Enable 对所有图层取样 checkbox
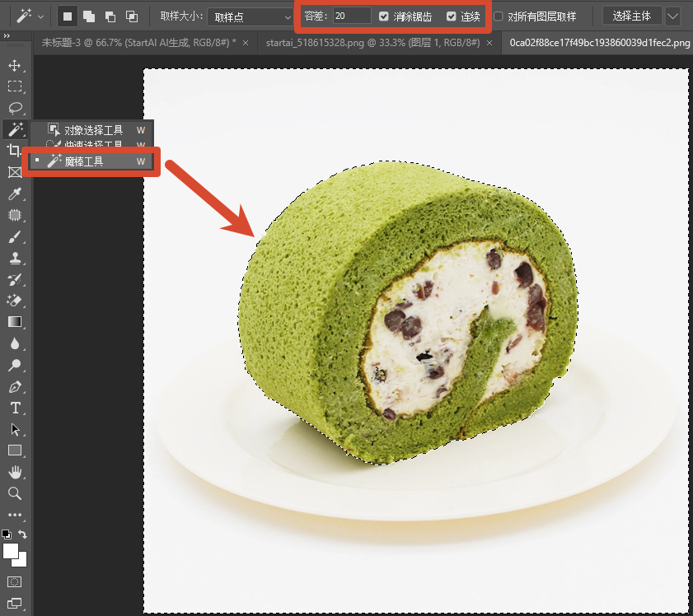The height and width of the screenshot is (616, 693). pyautogui.click(x=498, y=16)
